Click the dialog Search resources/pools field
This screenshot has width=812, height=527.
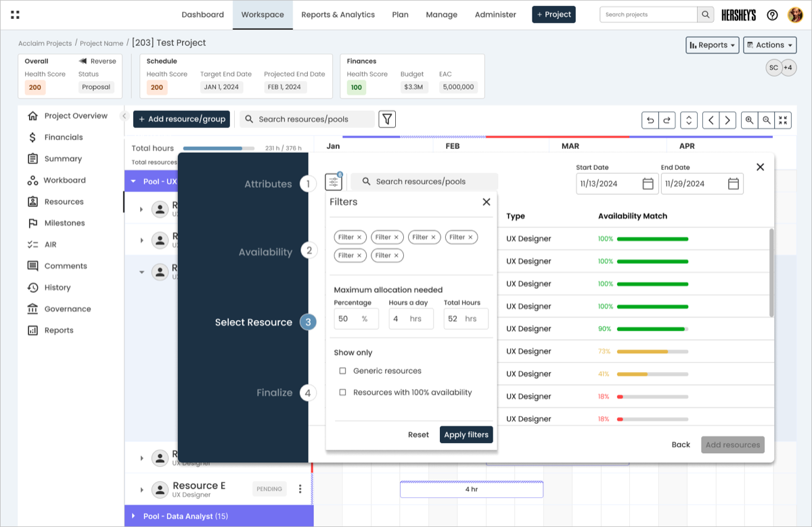pos(424,182)
